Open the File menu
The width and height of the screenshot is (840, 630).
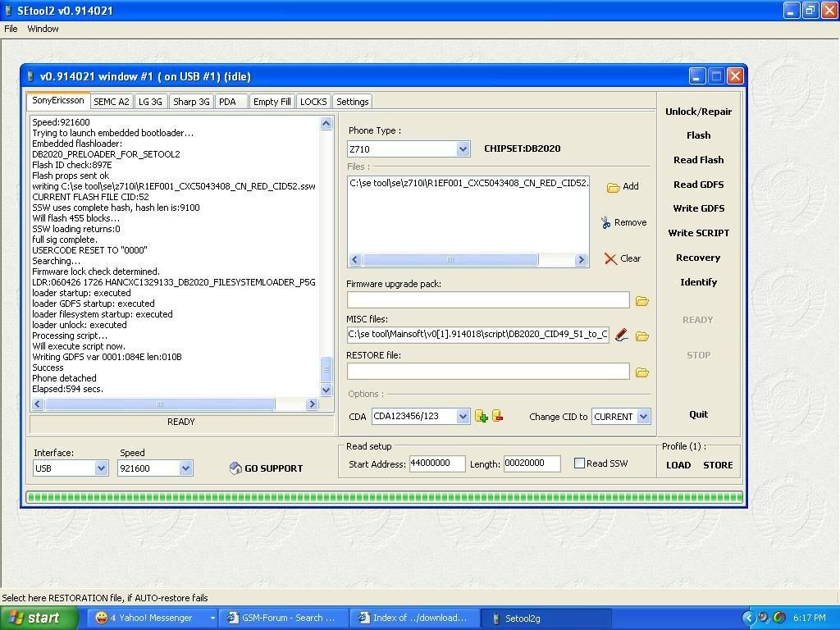[x=11, y=29]
